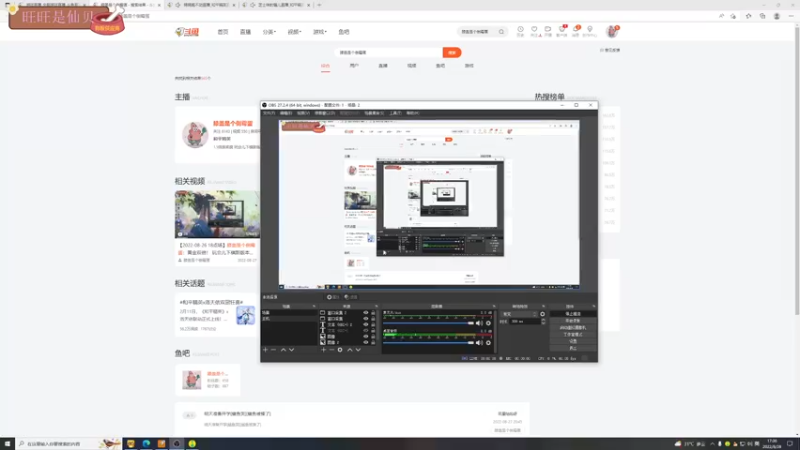This screenshot has width=800, height=450.
Task: Move scene down with the down arrow in OBS
Action: coord(291,350)
